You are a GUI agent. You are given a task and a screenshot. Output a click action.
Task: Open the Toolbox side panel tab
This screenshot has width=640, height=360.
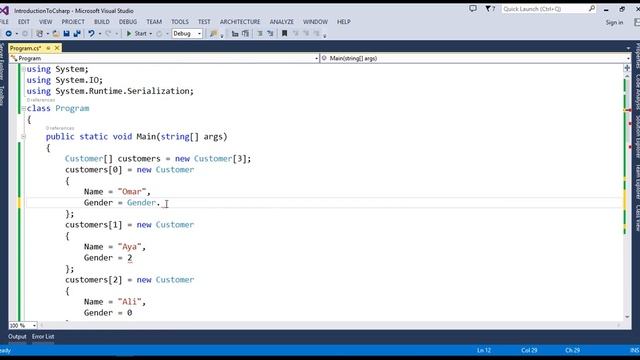point(2,96)
